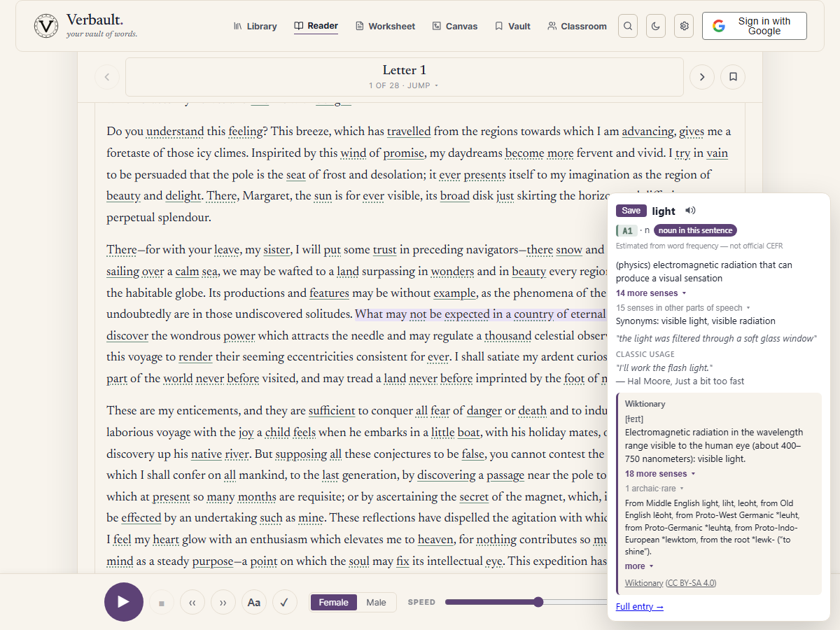Click the checkmark toggle button
840x630 pixels.
[284, 602]
